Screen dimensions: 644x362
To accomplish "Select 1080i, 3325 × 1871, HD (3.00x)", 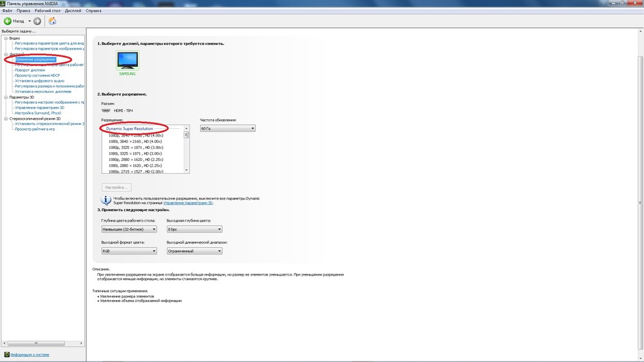I will 135,154.
